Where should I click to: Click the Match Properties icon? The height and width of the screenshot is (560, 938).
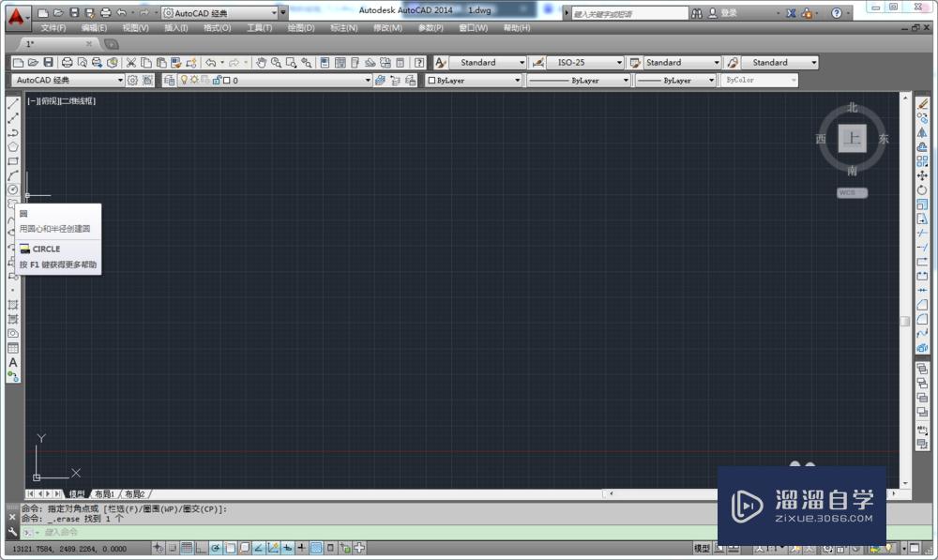(176, 62)
